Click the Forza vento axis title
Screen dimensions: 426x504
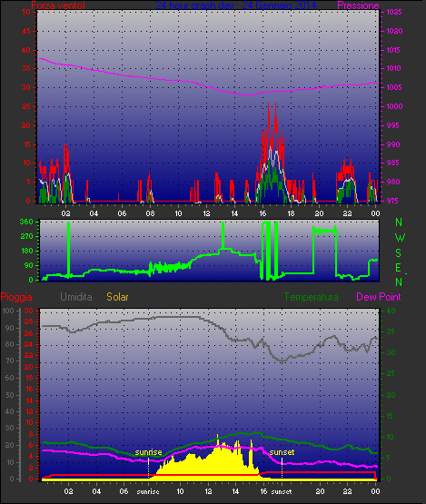tap(58, 5)
